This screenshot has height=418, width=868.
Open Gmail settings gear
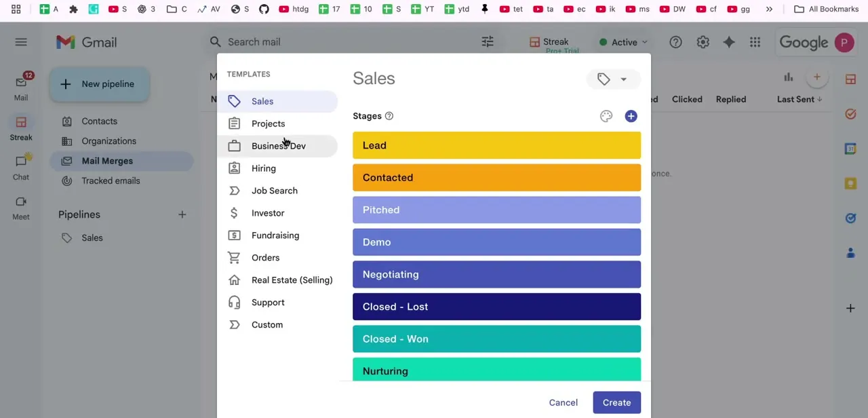(x=703, y=42)
